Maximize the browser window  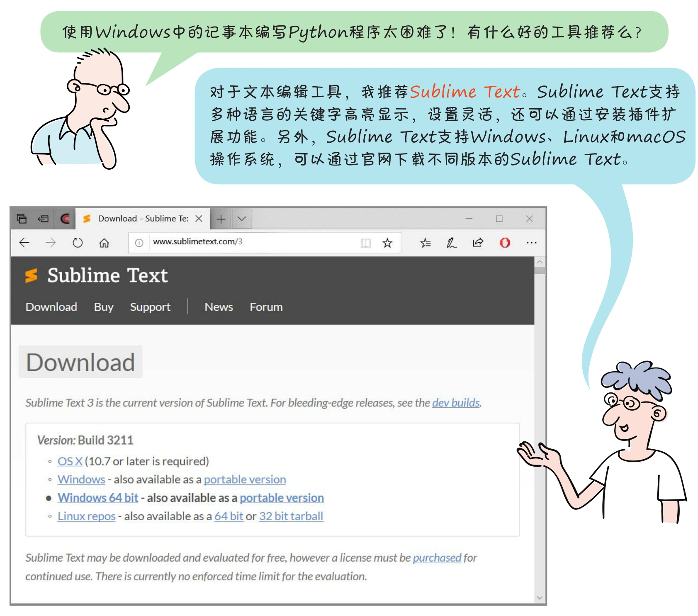pos(499,219)
